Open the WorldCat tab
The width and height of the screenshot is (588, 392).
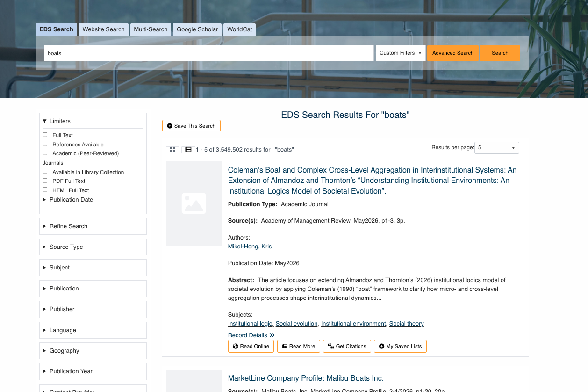[x=239, y=29]
